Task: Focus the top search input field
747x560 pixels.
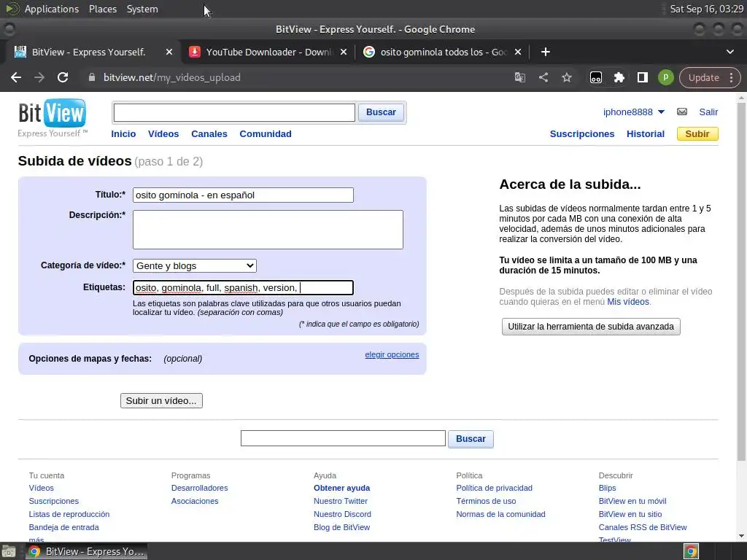Action: pyautogui.click(x=234, y=112)
